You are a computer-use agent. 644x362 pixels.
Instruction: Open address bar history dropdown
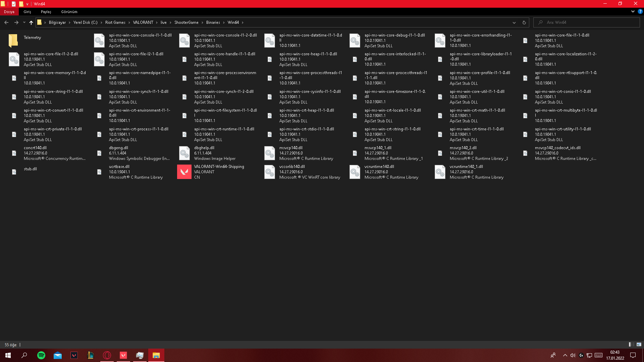coord(514,22)
